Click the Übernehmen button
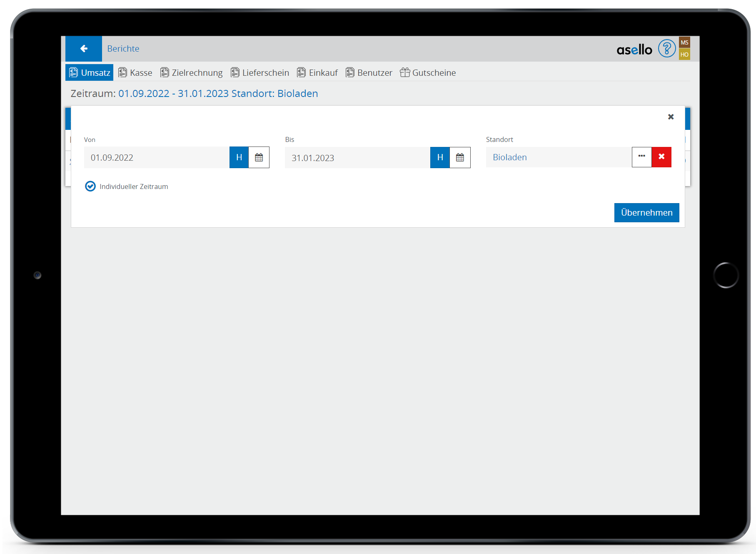The image size is (756, 554). coord(646,213)
